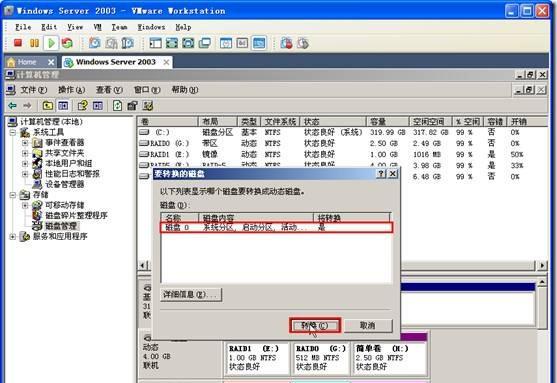Click the 转换(C) button
Viewport: 557px width, 383px height.
click(315, 325)
